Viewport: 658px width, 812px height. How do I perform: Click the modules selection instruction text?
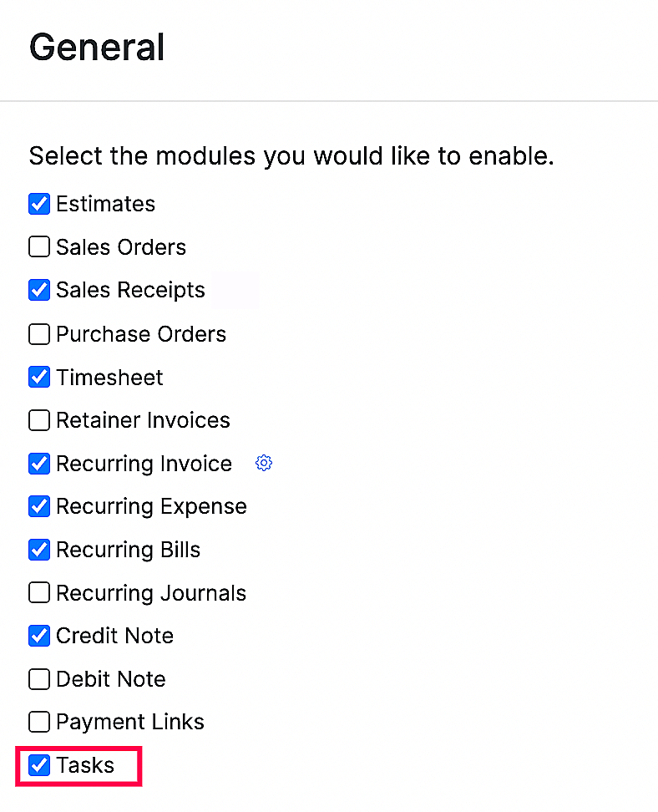[x=291, y=155]
